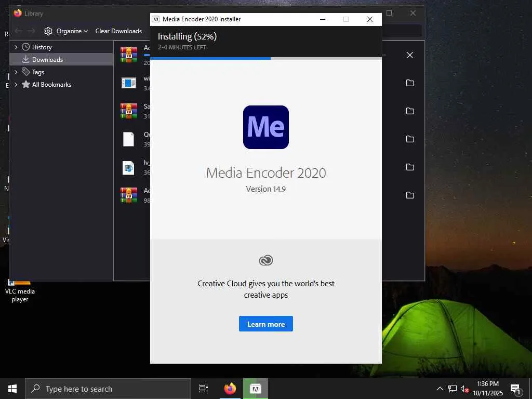The image size is (532, 399).
Task: Show fifth download in folder
Action: [x=410, y=167]
